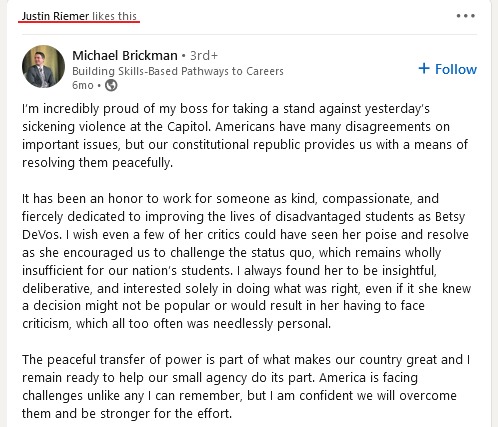Click the globe public visibility icon
498x427 pixels.
(111, 85)
